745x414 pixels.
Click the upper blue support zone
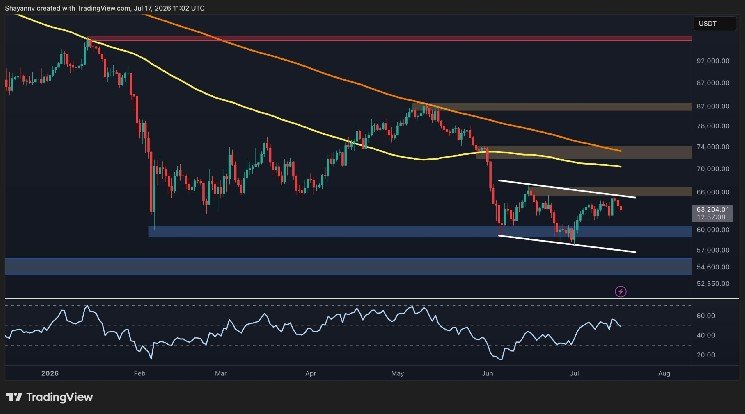click(420, 231)
